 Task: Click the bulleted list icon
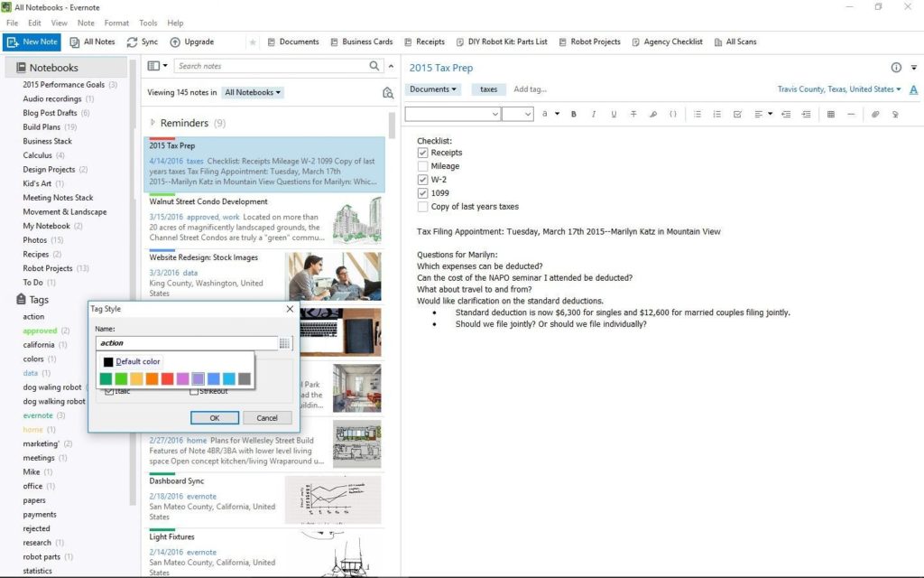698,114
